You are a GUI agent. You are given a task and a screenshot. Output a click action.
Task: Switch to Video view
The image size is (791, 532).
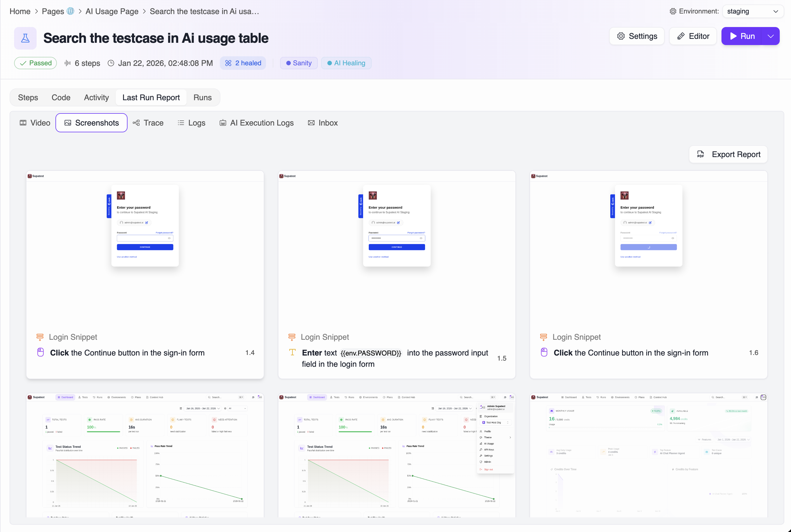tap(35, 123)
